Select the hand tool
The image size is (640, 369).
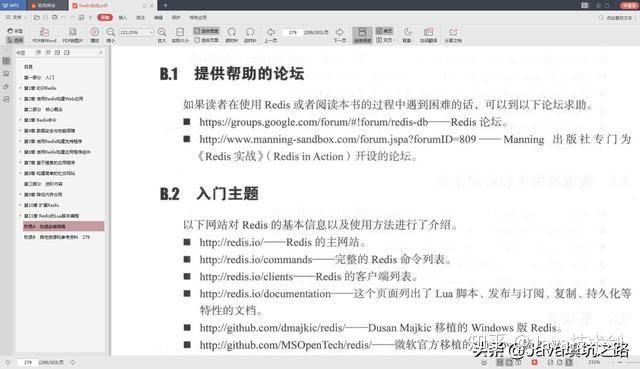pyautogui.click(x=15, y=31)
